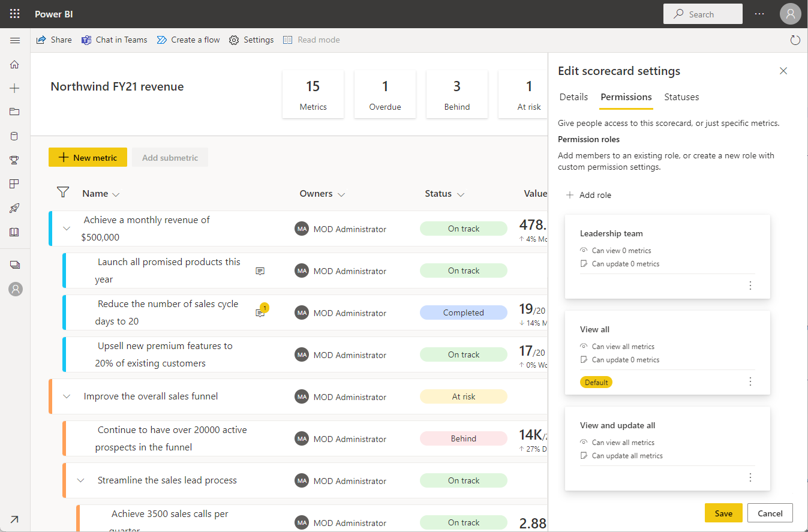This screenshot has width=808, height=532.
Task: Collapse Achieve a monthly revenue metric
Action: pyautogui.click(x=67, y=229)
